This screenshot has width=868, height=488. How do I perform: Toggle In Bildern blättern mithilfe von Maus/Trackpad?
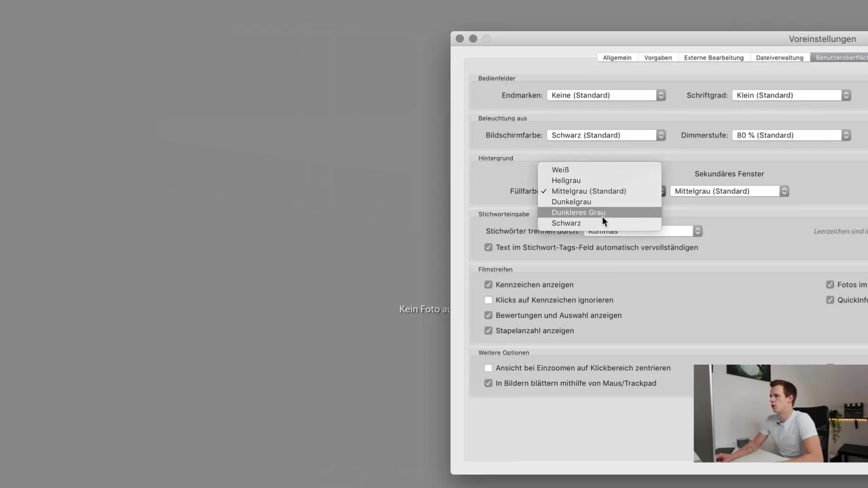tap(488, 383)
